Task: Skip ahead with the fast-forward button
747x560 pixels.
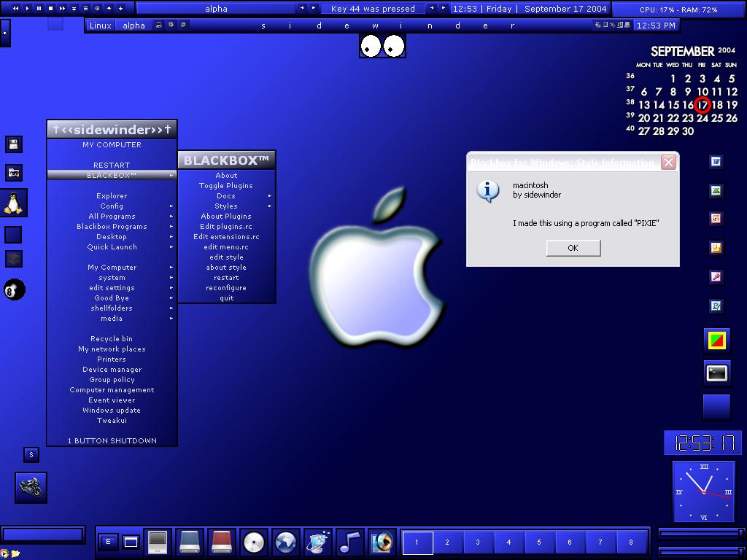Action: (x=63, y=8)
